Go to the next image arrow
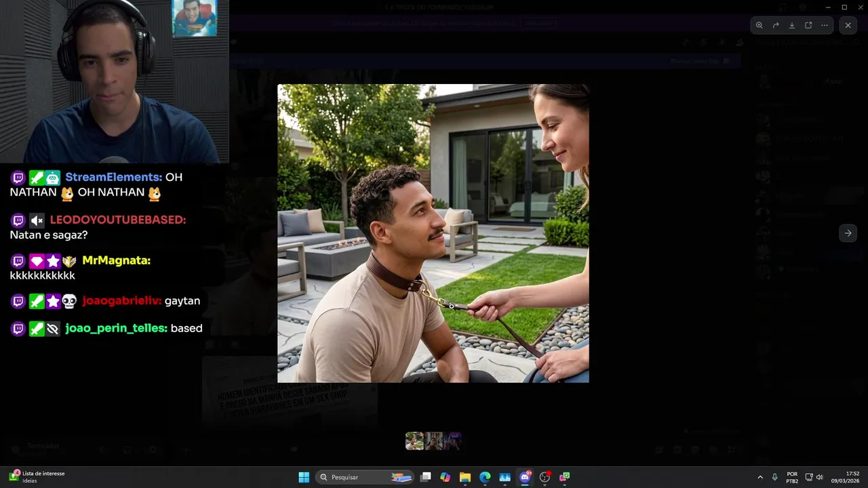The height and width of the screenshot is (488, 868). (848, 233)
